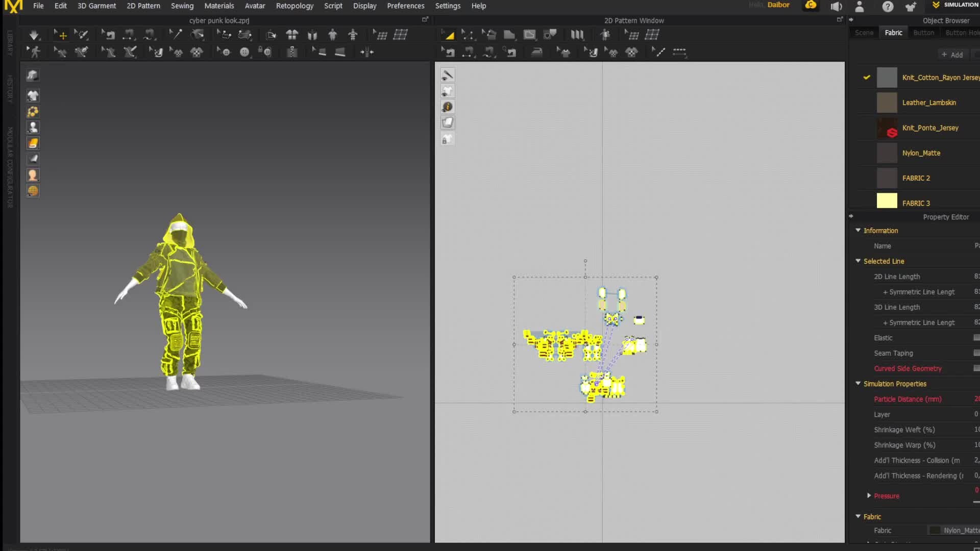Expand the Pressure section

(x=869, y=495)
